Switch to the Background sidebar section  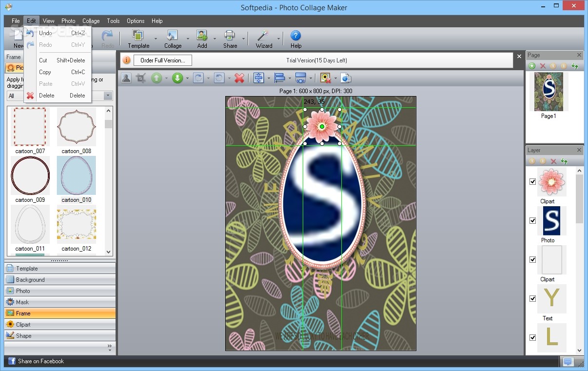[x=60, y=280]
